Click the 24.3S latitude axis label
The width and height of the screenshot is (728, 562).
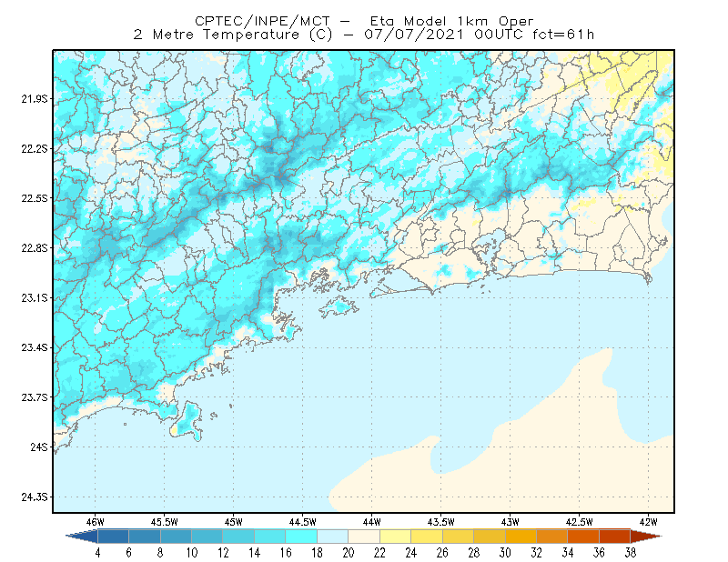[x=34, y=497]
